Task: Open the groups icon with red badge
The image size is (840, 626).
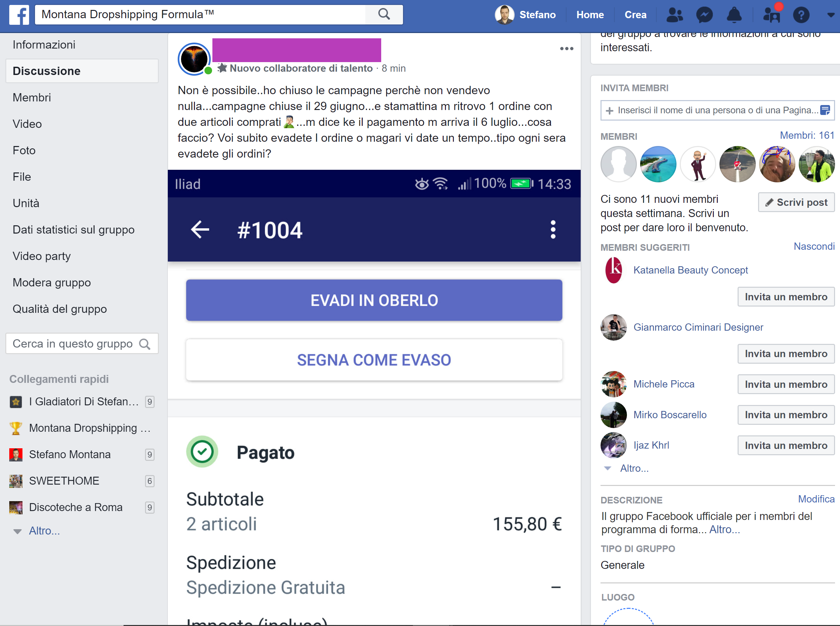Action: coord(771,15)
